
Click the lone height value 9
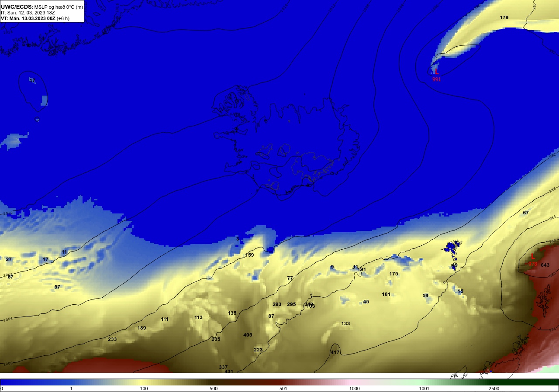click(x=332, y=267)
